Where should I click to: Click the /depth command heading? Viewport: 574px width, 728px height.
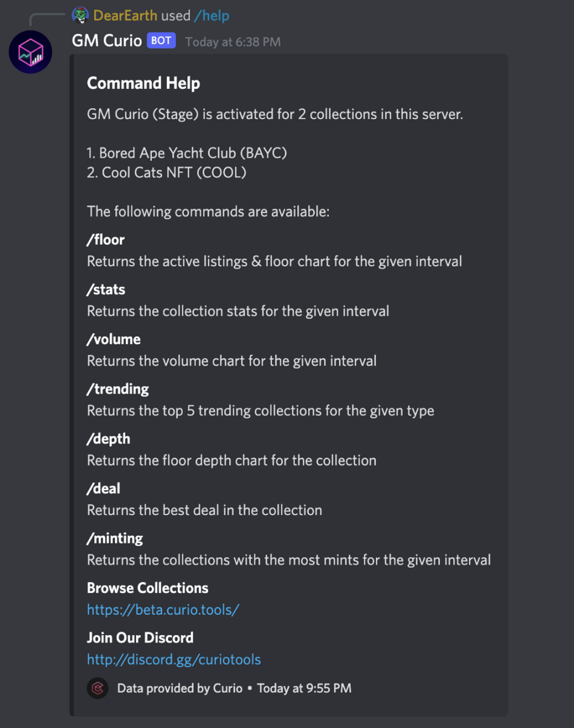[108, 439]
